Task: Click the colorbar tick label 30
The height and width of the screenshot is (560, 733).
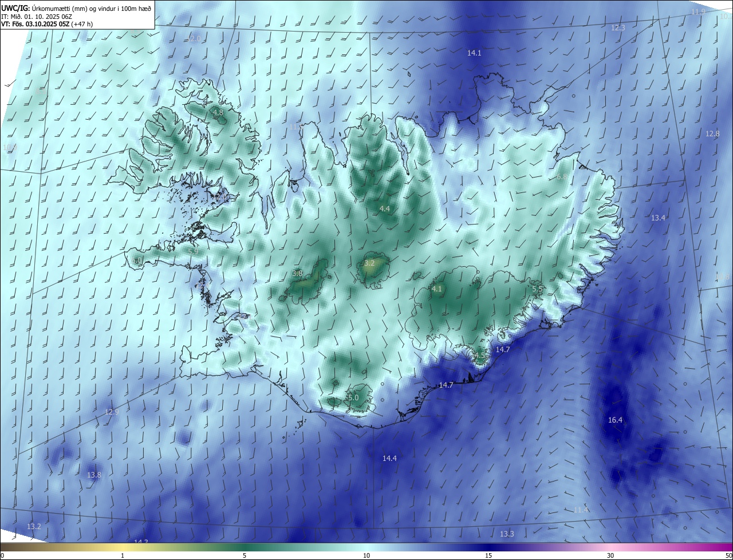Action: pos(610,555)
